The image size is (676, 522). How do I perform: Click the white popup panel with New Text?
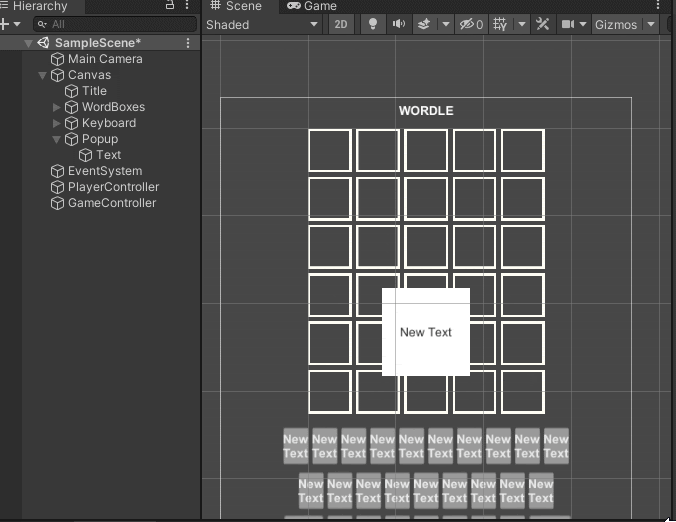[x=426, y=332]
